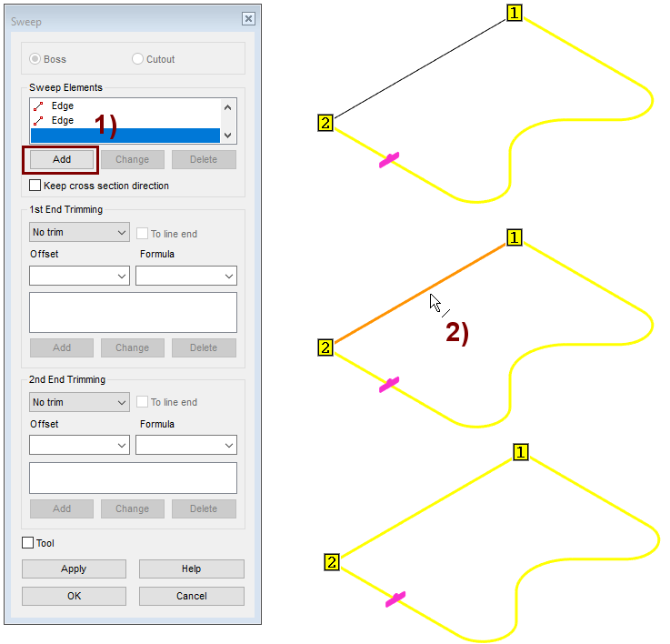Click yellow marker 1 in the top diagram

coord(515,13)
